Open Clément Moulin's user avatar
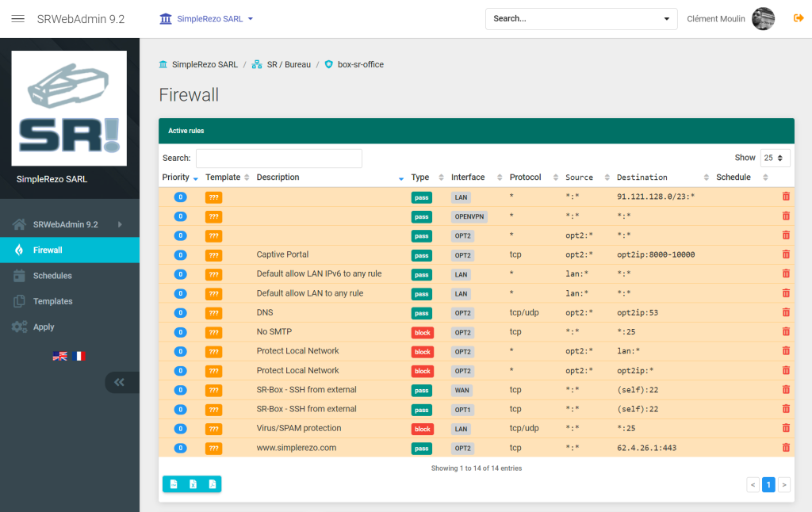Screen dimensions: 812x512 [x=764, y=19]
